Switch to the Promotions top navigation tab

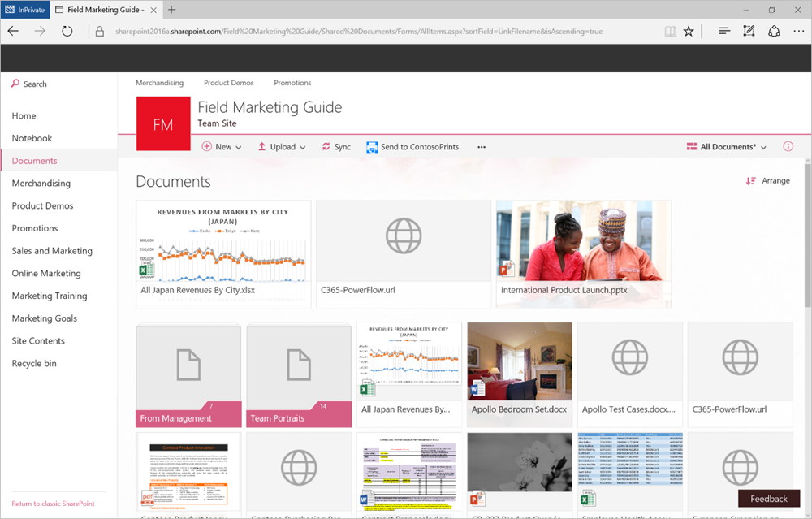tap(292, 82)
